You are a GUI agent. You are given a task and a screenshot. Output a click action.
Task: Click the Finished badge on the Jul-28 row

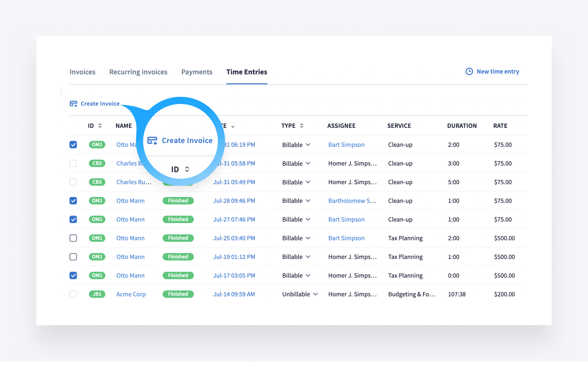tap(178, 201)
